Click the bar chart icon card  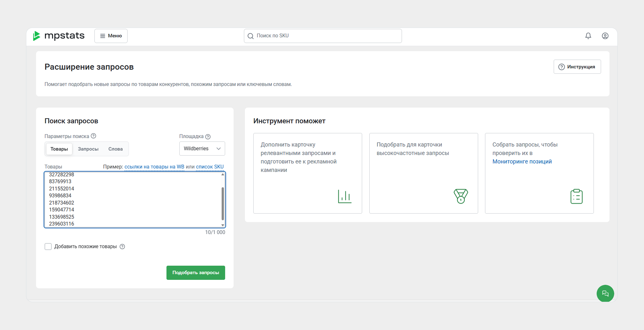pos(345,196)
